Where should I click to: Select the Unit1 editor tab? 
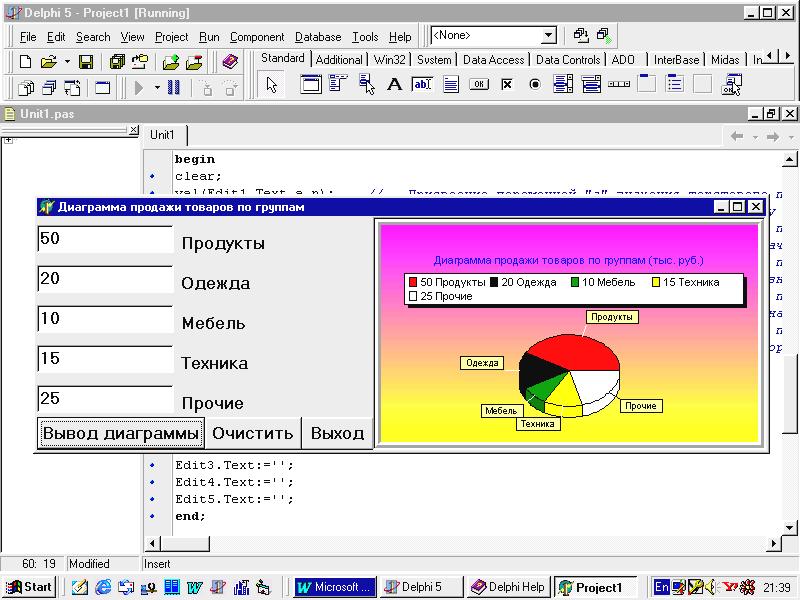tap(162, 135)
